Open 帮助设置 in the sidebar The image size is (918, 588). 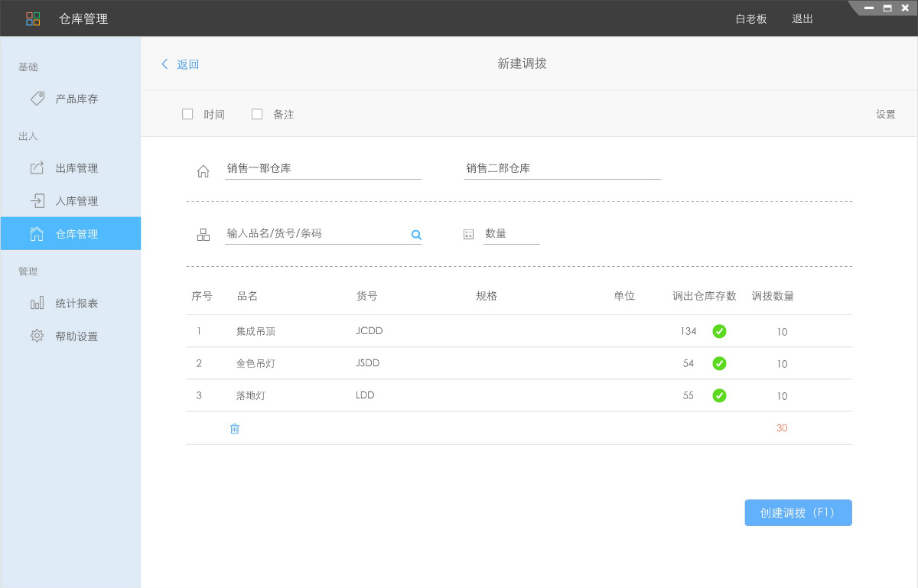(x=70, y=336)
